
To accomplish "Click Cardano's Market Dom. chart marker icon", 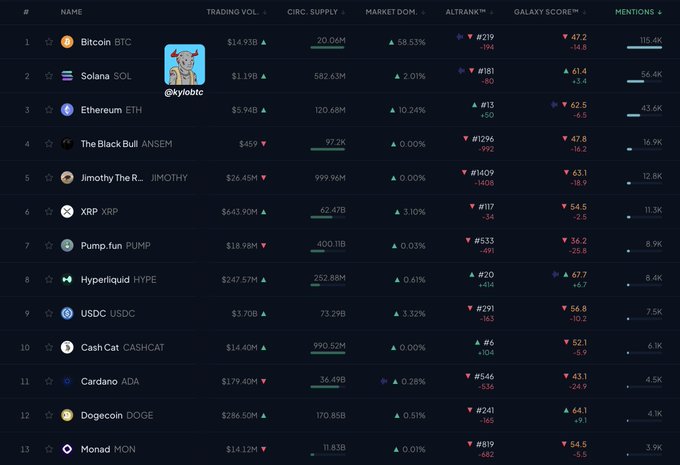I will pos(384,381).
